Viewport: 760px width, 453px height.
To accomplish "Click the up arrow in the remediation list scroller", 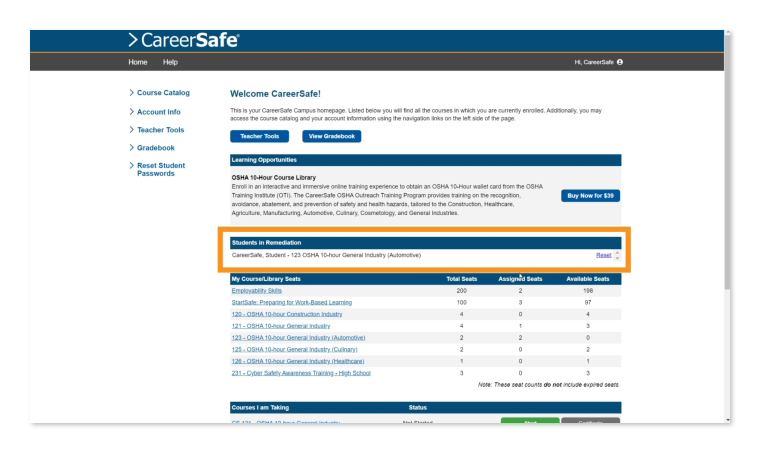I will point(617,252).
